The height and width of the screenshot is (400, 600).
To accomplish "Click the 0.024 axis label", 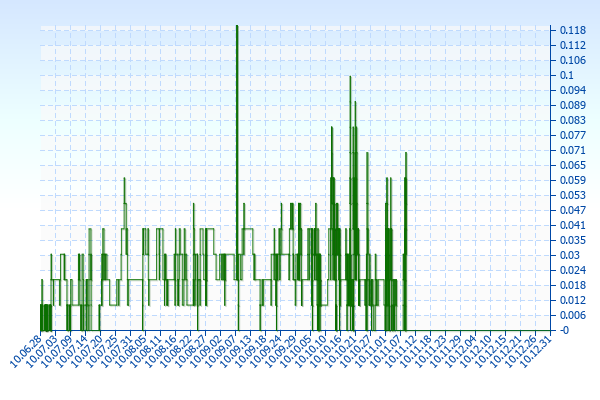I will click(573, 270).
